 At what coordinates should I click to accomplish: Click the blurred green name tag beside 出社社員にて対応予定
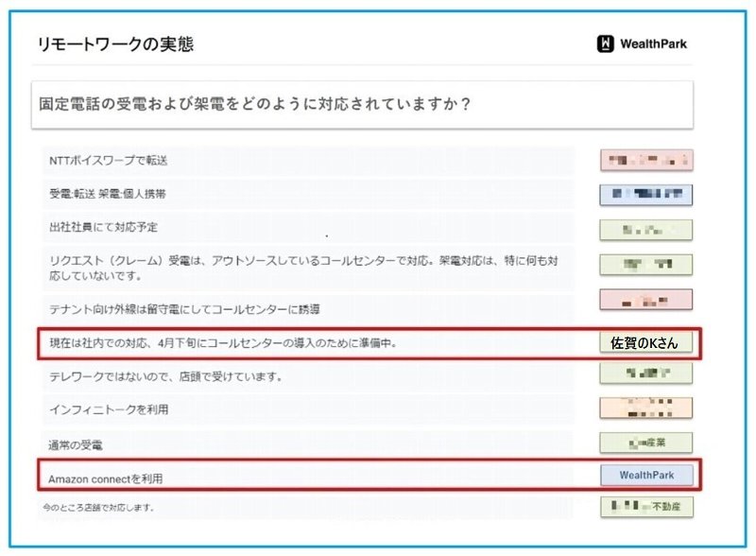coord(646,230)
